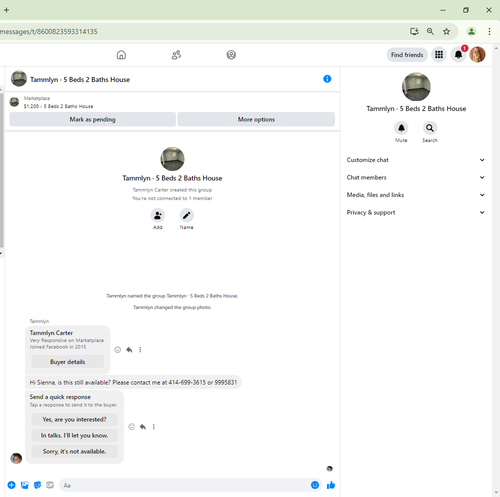Click the '$1,200 - 5 Beds 2 Baths House' listing text

58,106
